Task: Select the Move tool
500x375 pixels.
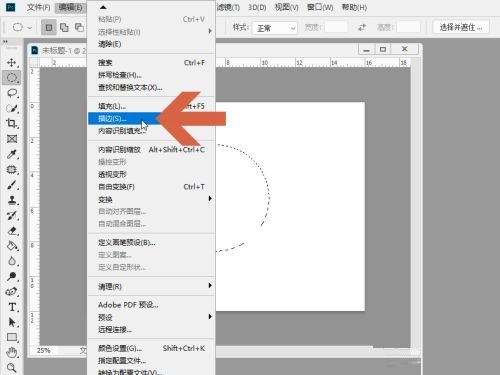Action: coord(12,63)
